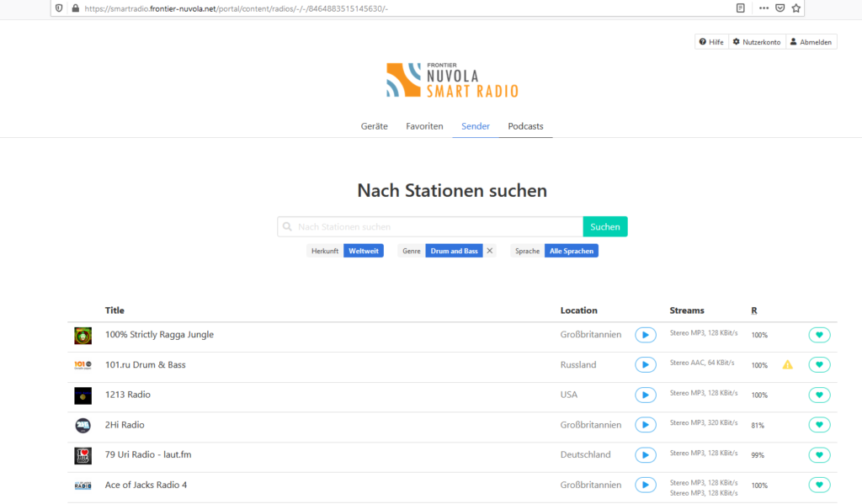Click the 79 Uri Radio logo image
This screenshot has width=862, height=504.
(x=83, y=456)
